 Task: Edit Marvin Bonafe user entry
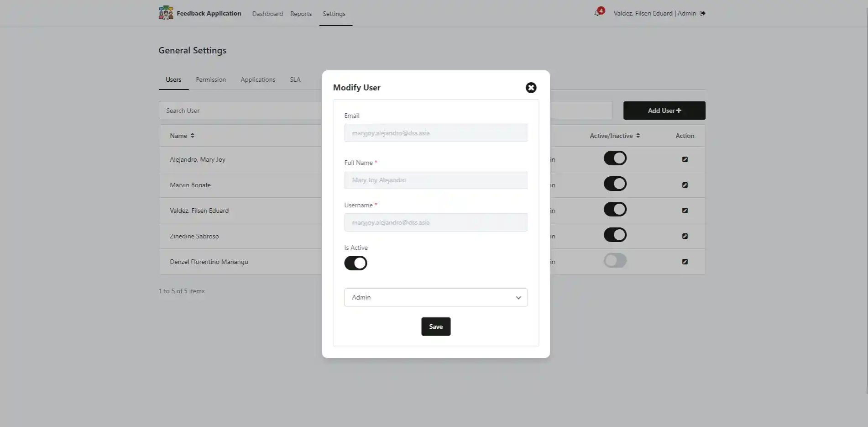pyautogui.click(x=685, y=185)
